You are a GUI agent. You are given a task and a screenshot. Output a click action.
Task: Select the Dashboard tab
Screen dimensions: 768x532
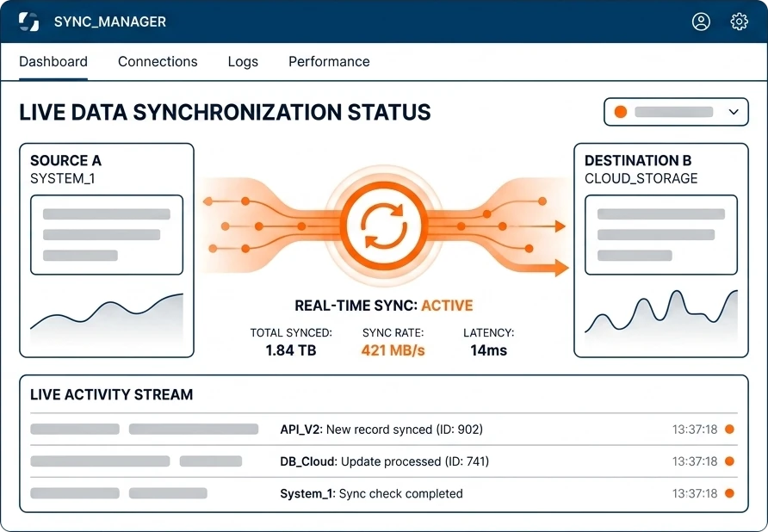click(53, 62)
